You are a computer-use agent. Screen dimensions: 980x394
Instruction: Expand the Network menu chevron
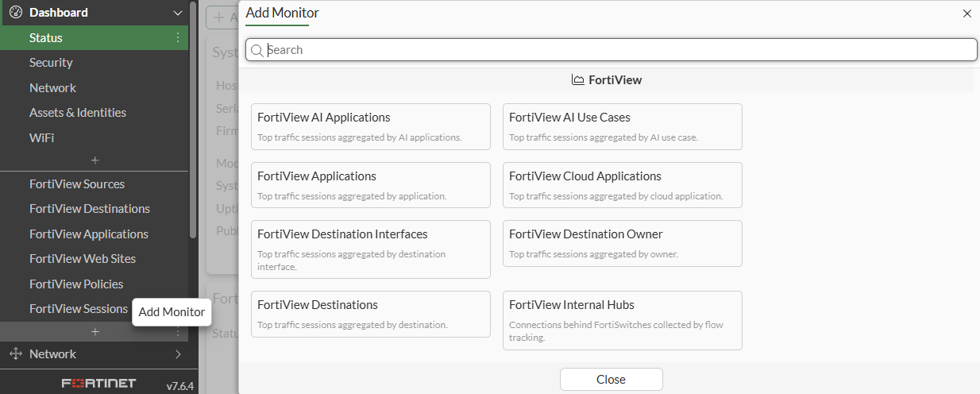178,354
